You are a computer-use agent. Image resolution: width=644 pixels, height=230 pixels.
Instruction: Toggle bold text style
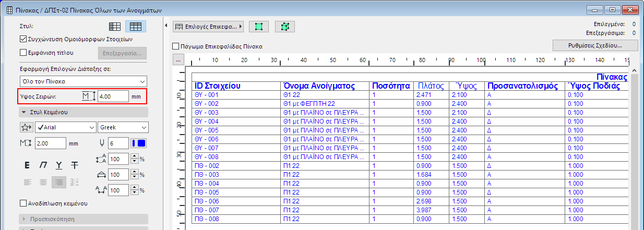[27, 165]
